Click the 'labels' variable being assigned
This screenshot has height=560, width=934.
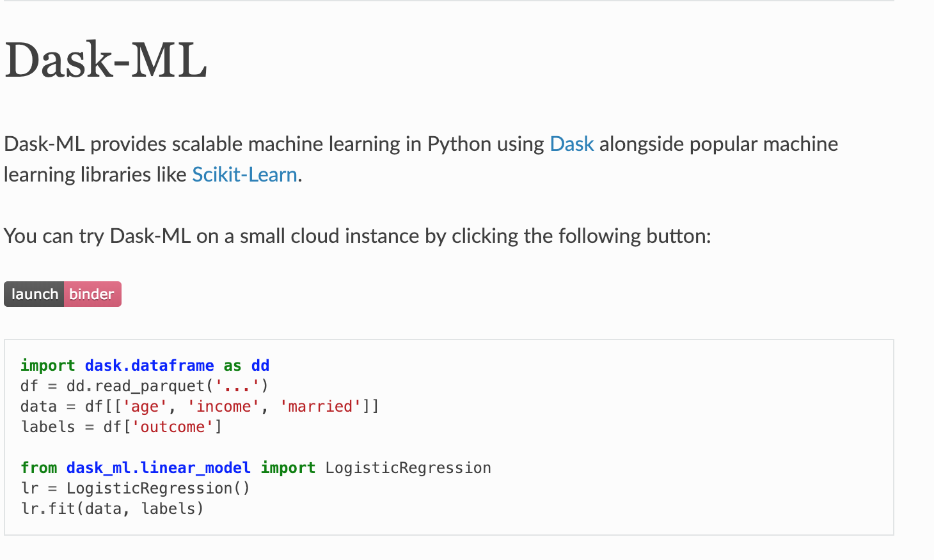click(x=48, y=427)
